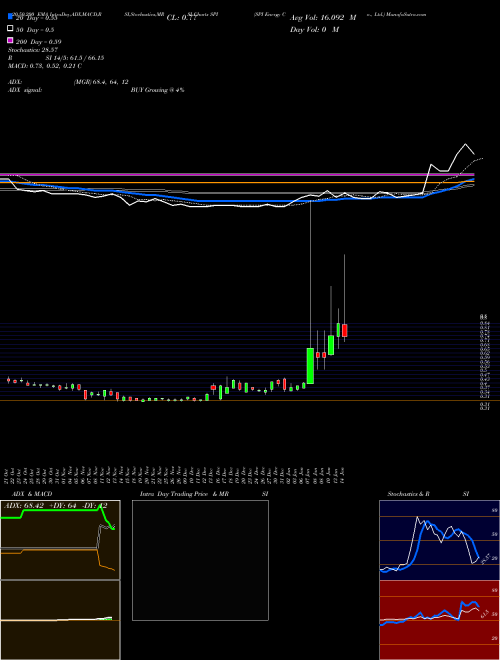Click the white 50 Day legend swatch
Viewport: 500px width, 660px height.
(x=11, y=29)
